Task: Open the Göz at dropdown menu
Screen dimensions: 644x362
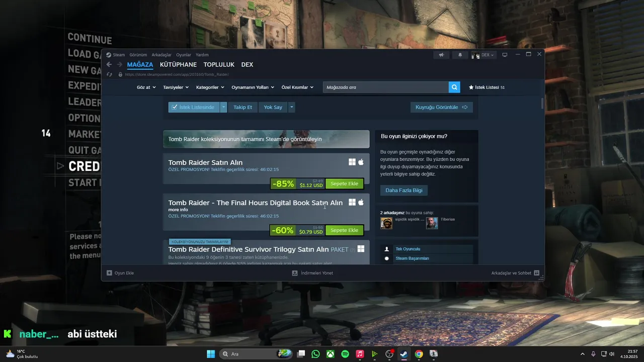Action: click(x=146, y=87)
